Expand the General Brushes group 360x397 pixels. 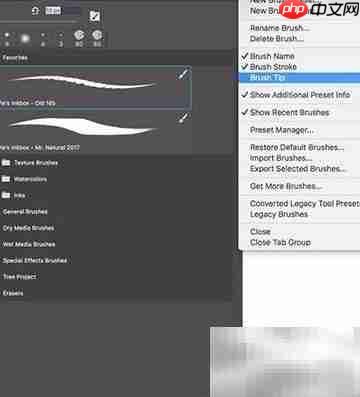(x=25, y=212)
